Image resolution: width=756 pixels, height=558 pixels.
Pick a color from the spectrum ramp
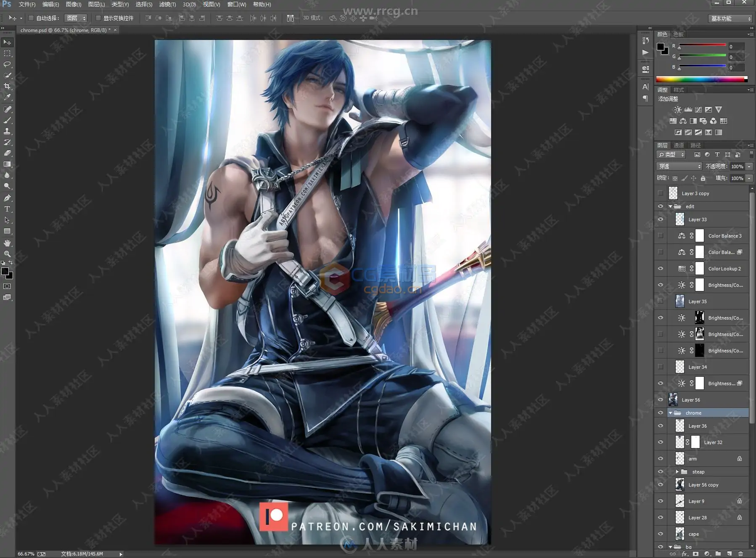coord(701,79)
